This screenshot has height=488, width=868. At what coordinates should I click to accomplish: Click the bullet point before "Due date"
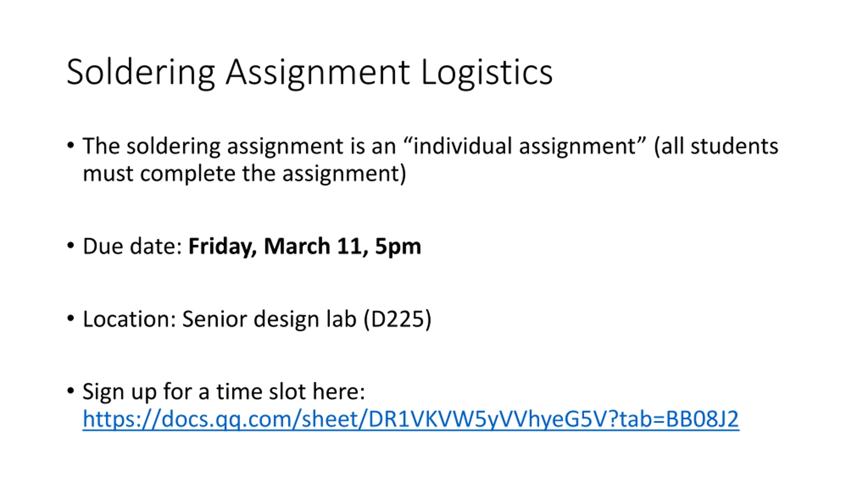coord(71,245)
